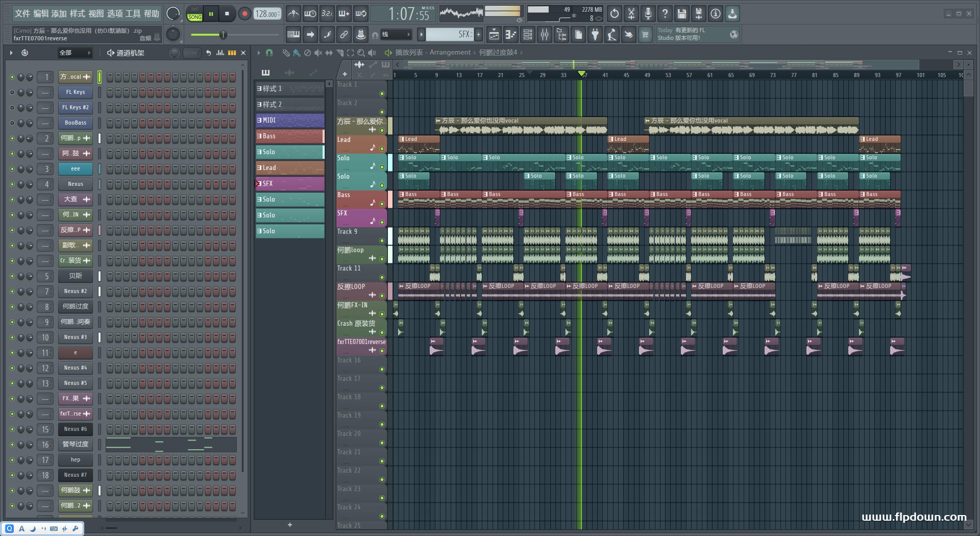
Task: Toggle the Song/Pattern mode switch
Action: (x=194, y=14)
